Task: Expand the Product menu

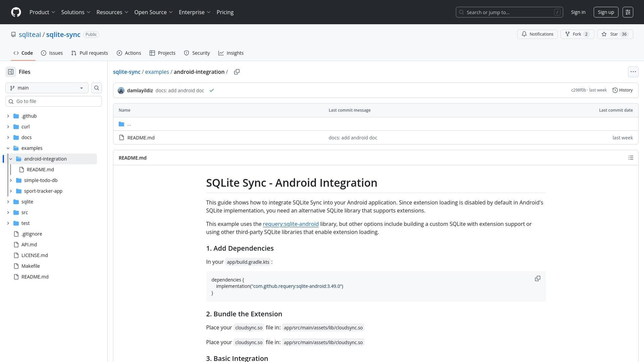Action: [x=42, y=12]
